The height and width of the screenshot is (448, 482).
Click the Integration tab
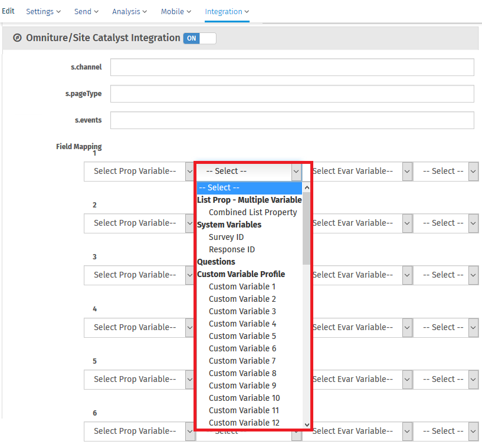tap(227, 12)
